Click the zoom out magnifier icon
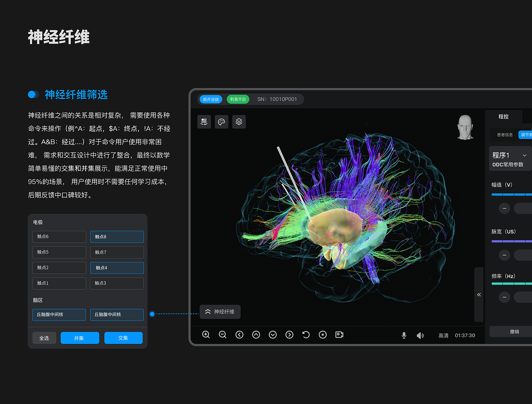The height and width of the screenshot is (404, 532). pos(222,335)
